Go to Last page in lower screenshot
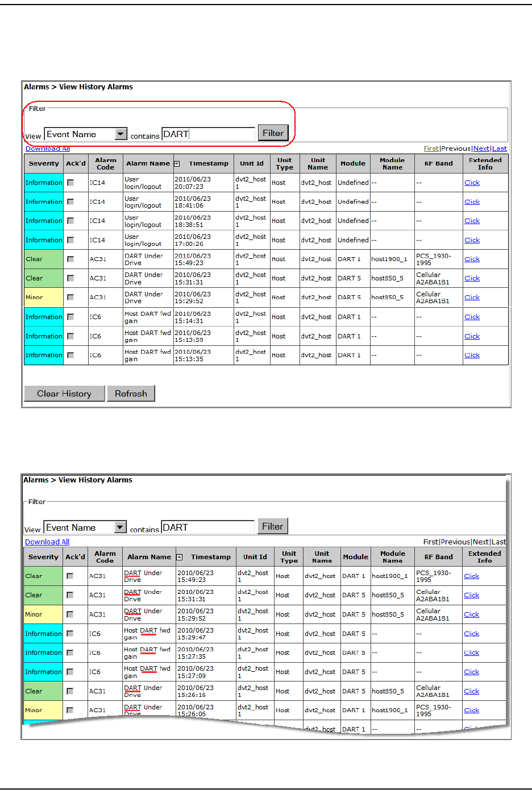Screen dimensions: 532x793 [498, 542]
